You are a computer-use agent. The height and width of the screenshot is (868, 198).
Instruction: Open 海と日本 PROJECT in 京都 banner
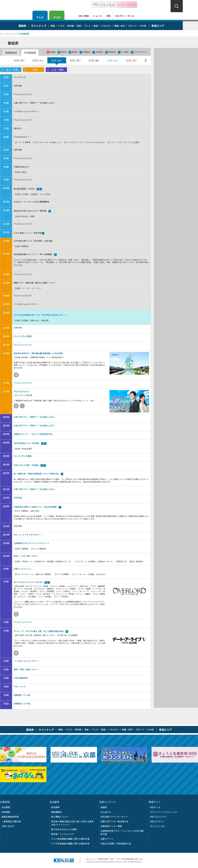74,754
